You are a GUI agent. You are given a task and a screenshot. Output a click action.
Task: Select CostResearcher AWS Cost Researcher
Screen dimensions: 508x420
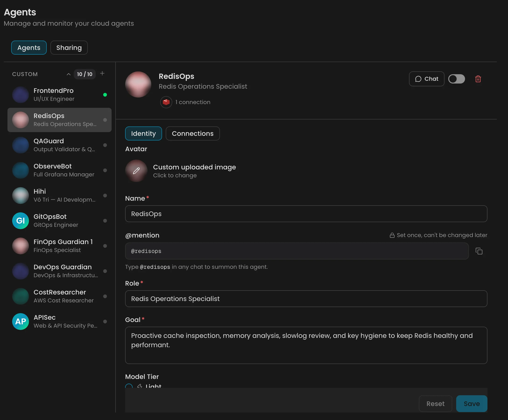click(x=60, y=296)
